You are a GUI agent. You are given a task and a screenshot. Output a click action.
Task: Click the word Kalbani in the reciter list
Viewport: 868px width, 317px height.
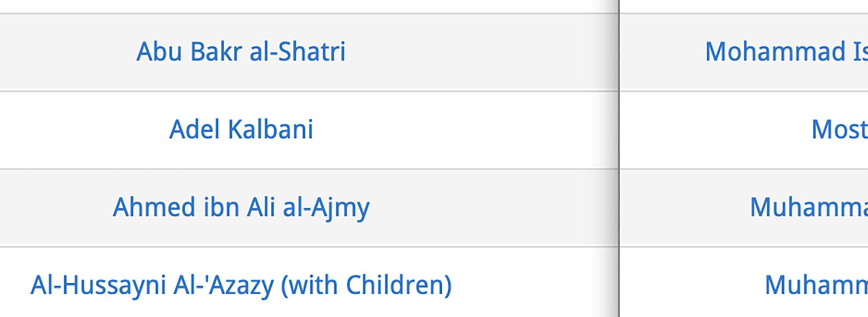pos(270,129)
